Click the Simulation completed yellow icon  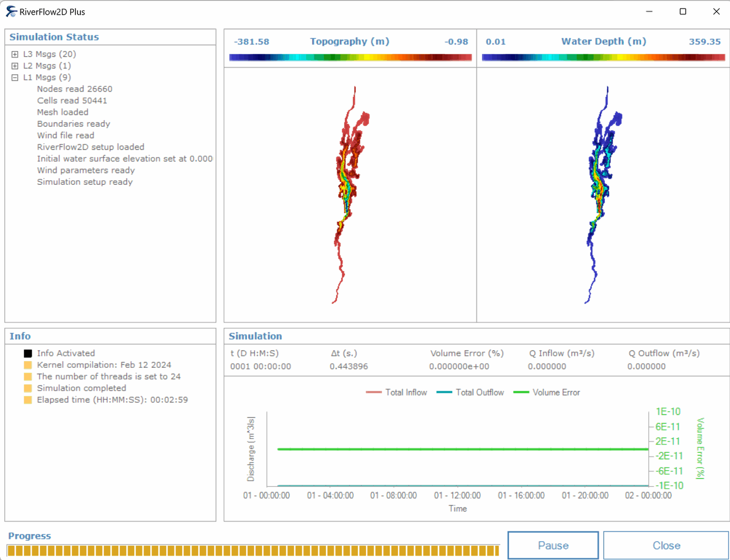[28, 388]
